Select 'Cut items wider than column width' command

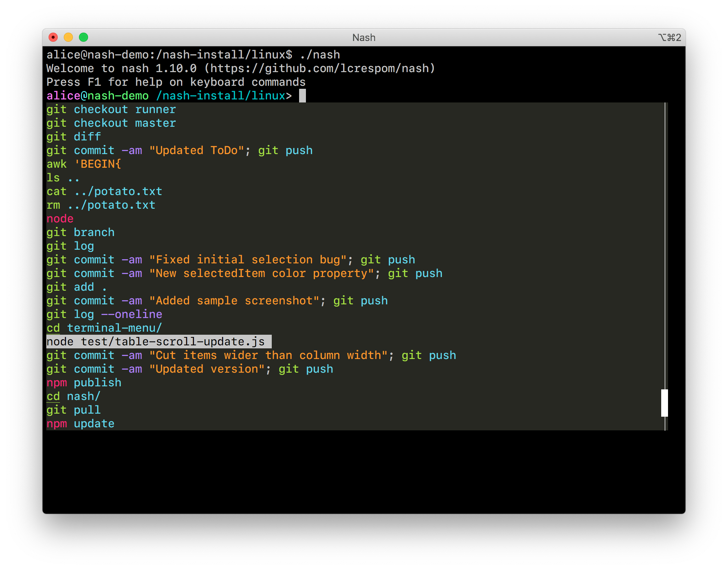[x=251, y=356]
